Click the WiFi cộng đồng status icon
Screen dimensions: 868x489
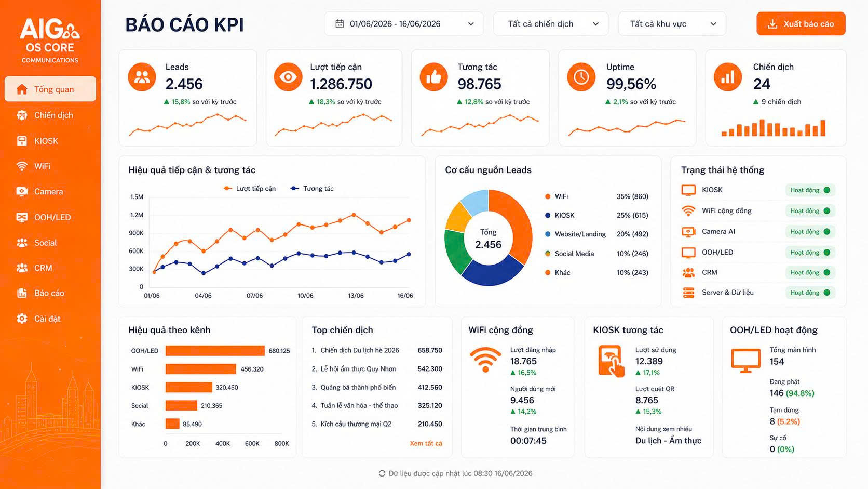688,210
